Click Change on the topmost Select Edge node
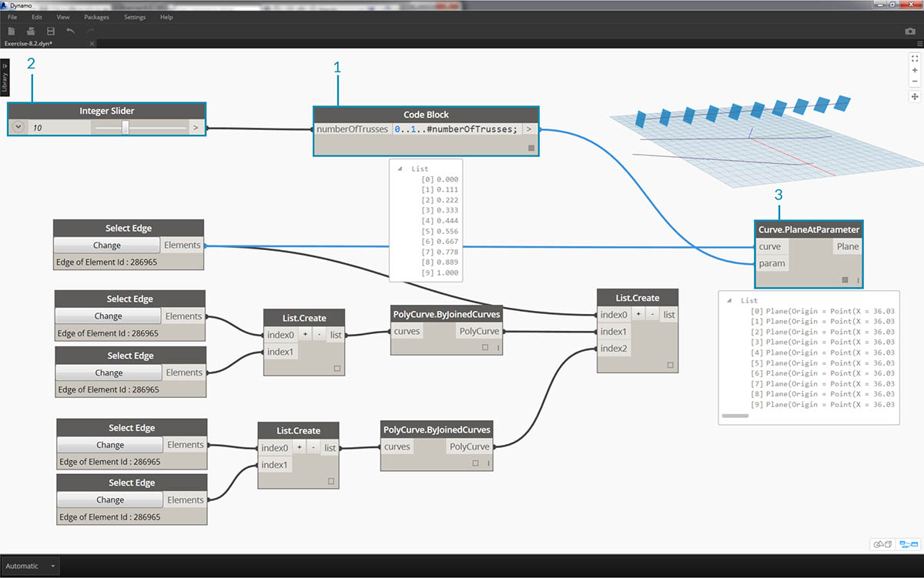This screenshot has height=578, width=924. (106, 246)
